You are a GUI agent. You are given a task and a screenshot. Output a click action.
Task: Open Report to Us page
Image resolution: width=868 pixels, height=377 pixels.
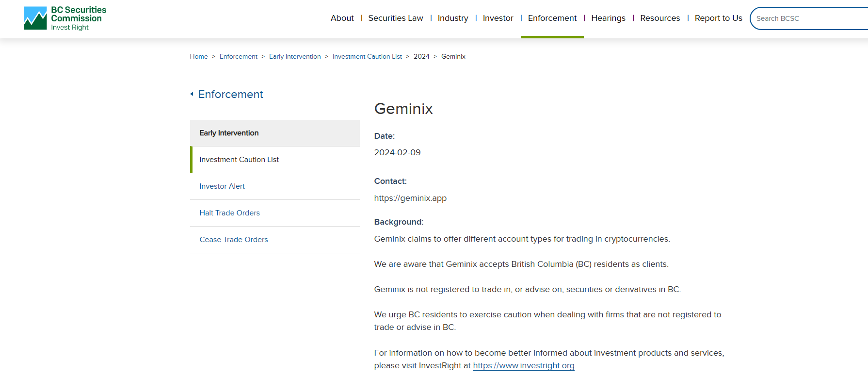pyautogui.click(x=718, y=18)
